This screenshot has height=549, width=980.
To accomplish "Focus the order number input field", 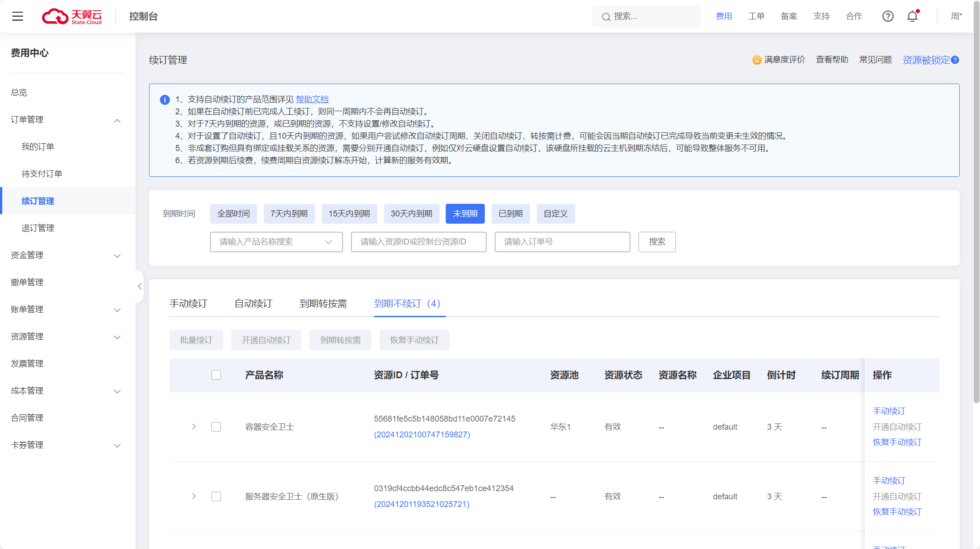I will [x=562, y=242].
